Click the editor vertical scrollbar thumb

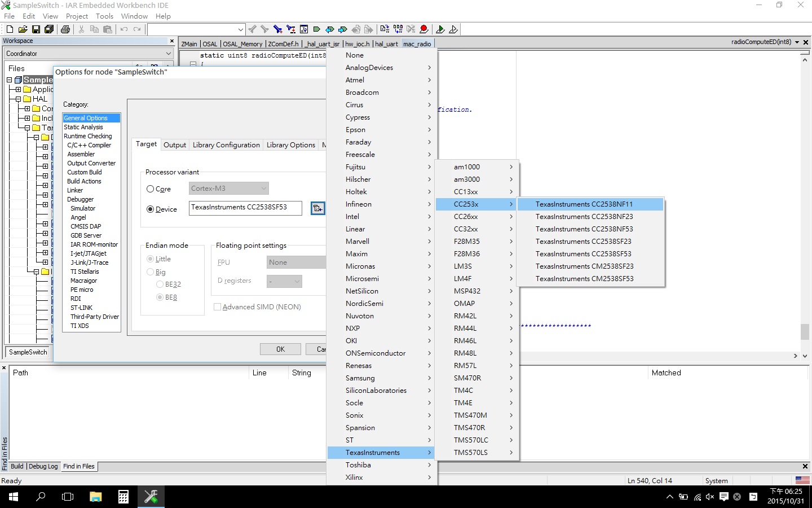(x=805, y=331)
